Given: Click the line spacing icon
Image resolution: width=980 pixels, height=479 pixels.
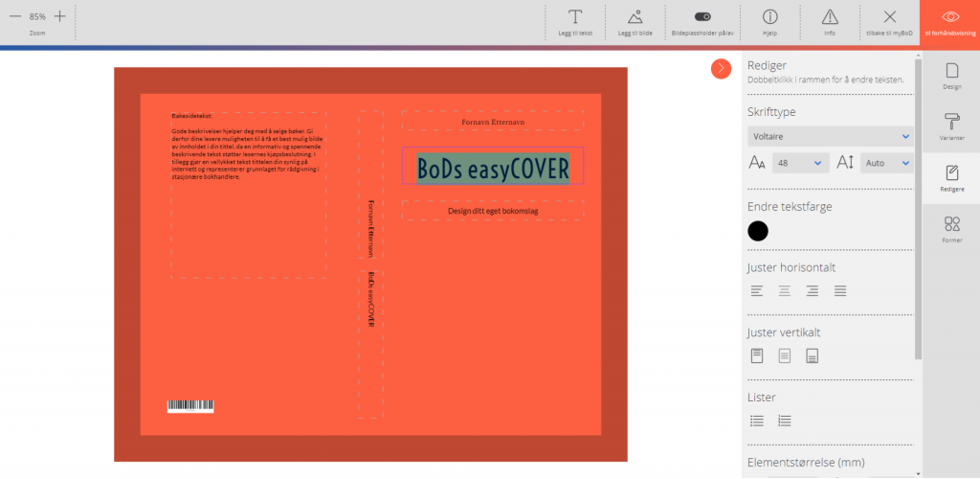Looking at the screenshot, I should point(845,163).
